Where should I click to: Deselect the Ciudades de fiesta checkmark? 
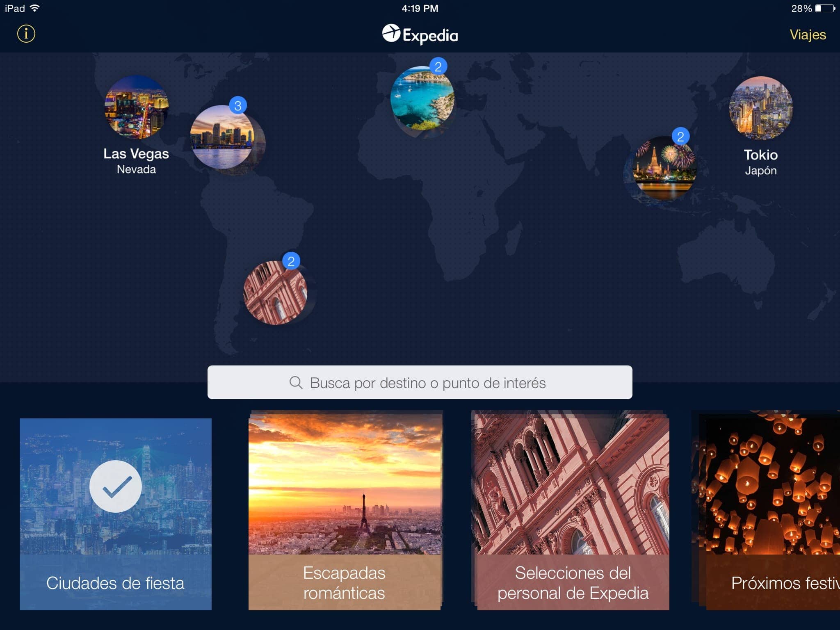coord(116,486)
